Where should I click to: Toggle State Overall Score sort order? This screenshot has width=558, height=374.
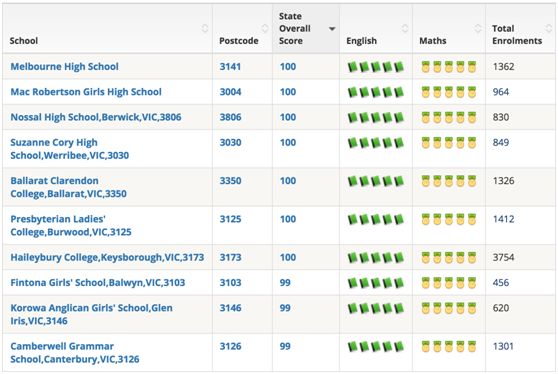point(306,29)
